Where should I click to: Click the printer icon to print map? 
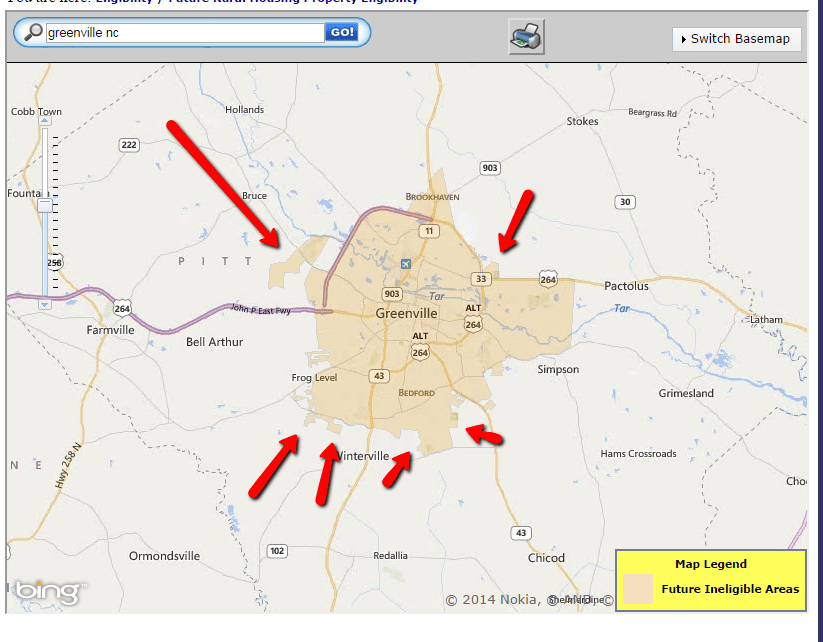(526, 37)
